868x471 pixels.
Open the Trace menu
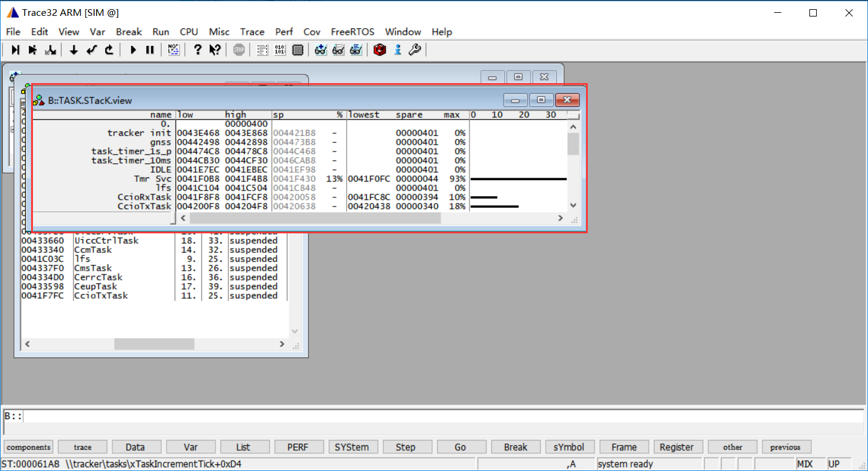252,32
